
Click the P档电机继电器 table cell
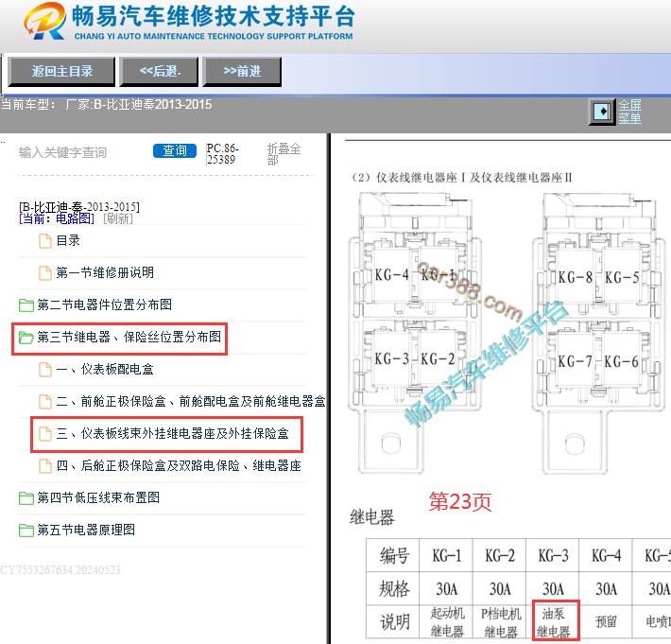499,622
